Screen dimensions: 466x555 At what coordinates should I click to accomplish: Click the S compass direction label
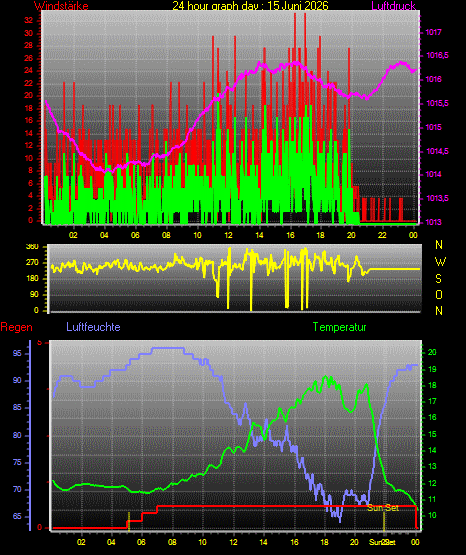pos(439,279)
